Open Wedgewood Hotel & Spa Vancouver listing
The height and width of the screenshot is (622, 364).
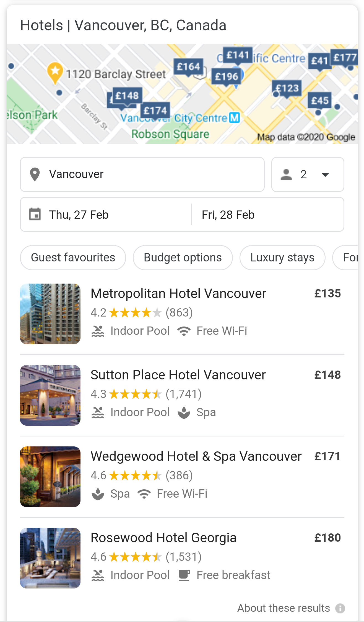coord(196,456)
